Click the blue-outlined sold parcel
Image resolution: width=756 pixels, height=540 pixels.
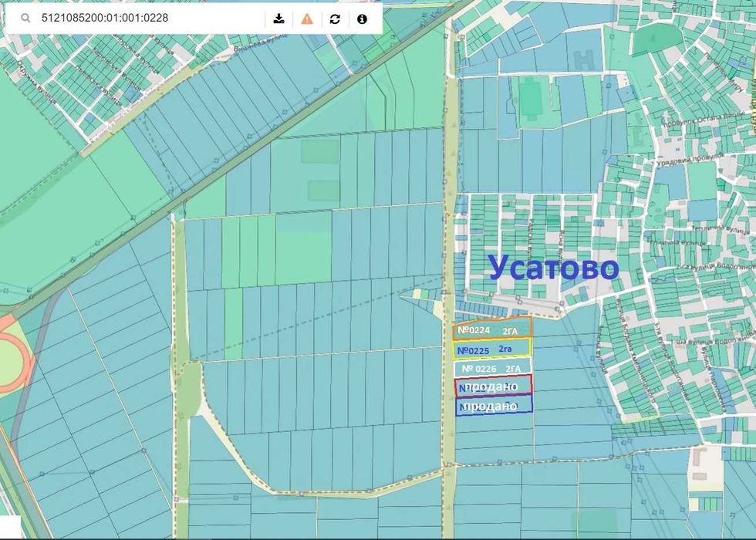[494, 405]
